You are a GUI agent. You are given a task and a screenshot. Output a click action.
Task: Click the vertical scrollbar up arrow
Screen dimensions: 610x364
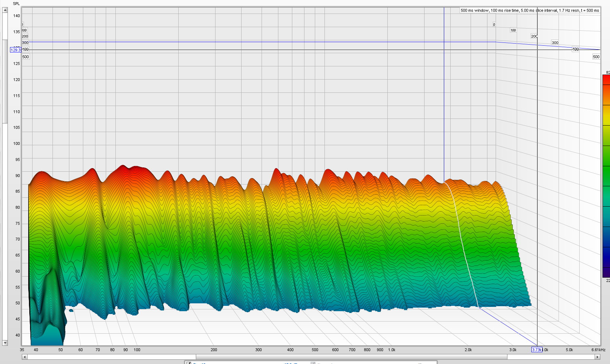pyautogui.click(x=5, y=9)
